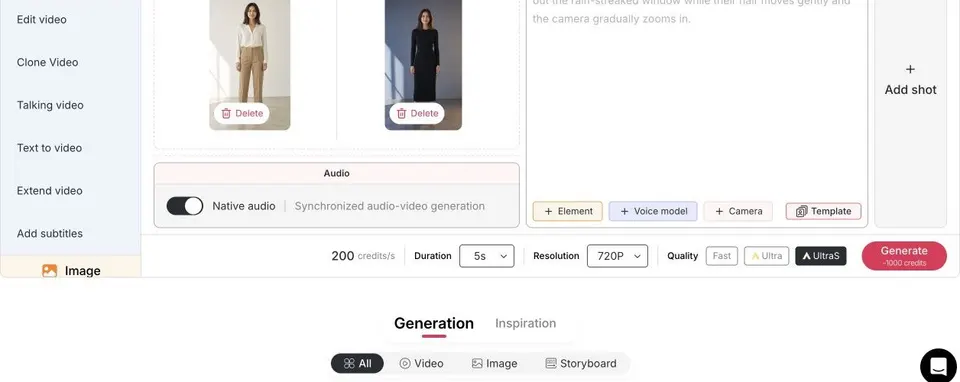960x382 pixels.
Task: Toggle the Native audio switch
Action: click(x=185, y=206)
